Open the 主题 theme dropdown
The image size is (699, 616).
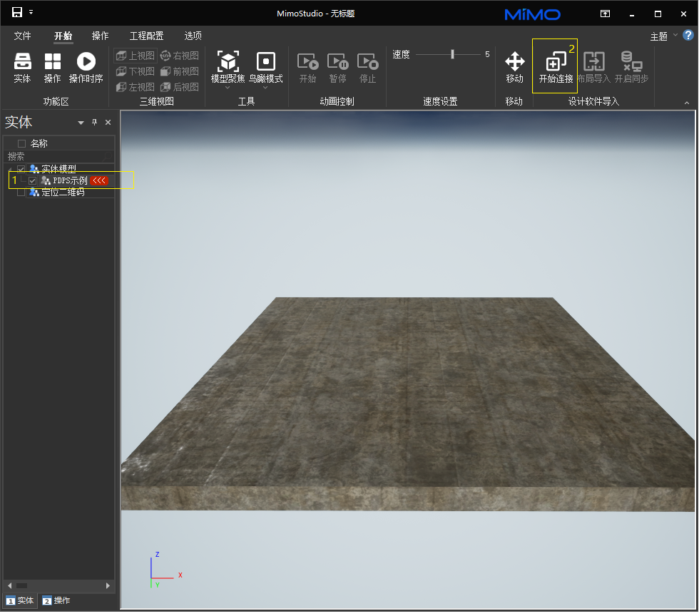point(663,36)
